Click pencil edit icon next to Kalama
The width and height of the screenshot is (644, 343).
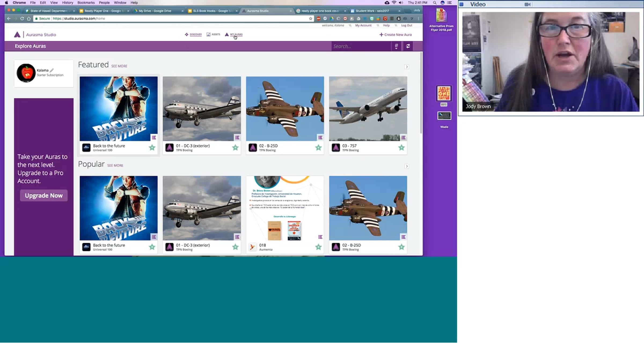(x=52, y=70)
